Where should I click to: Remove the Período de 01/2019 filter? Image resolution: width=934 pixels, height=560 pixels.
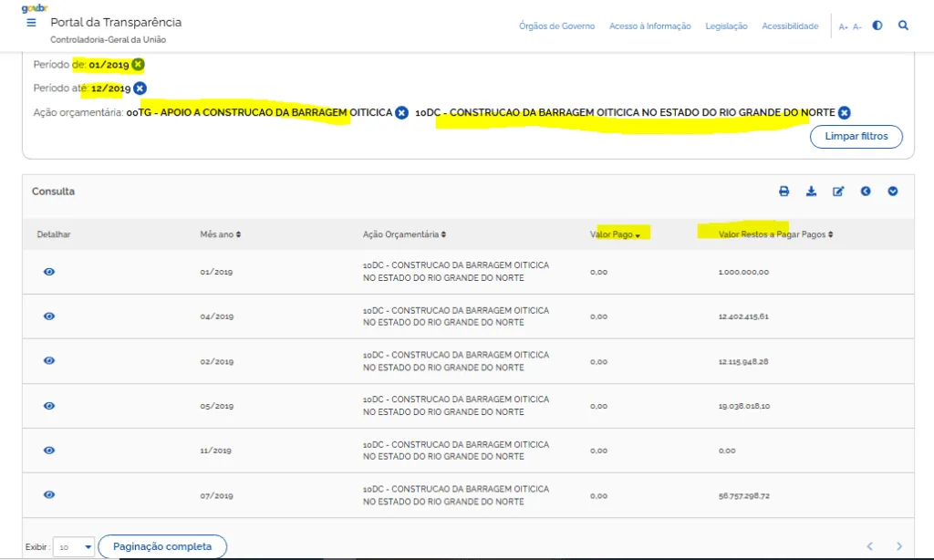(139, 65)
